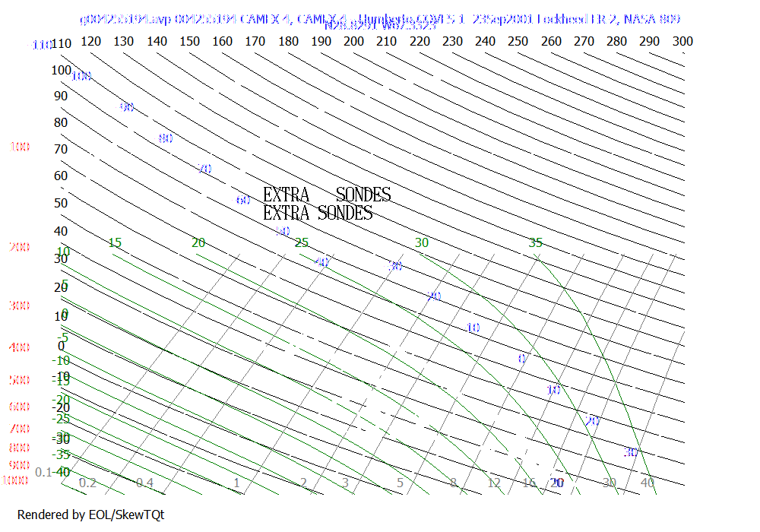Click the green '15' adiabat label
This screenshot has width=760, height=532.
[115, 242]
